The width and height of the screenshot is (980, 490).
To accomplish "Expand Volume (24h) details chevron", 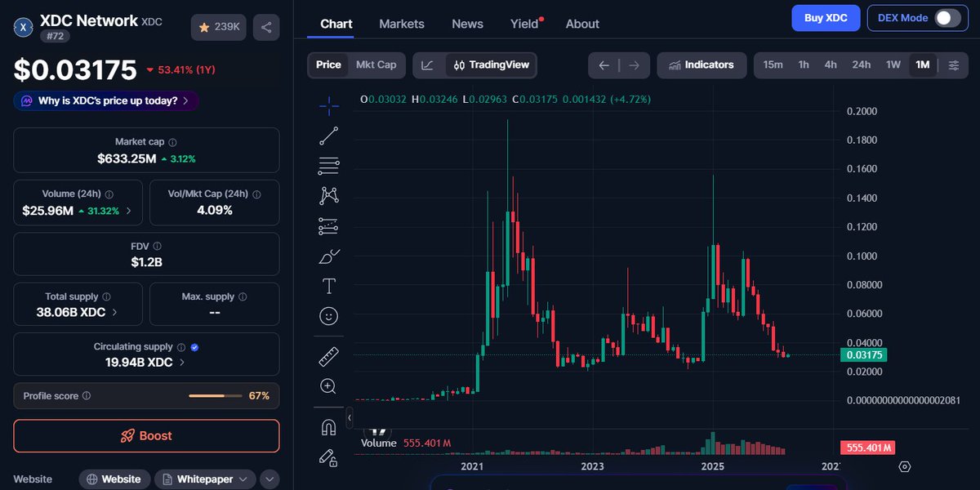I will click(129, 212).
